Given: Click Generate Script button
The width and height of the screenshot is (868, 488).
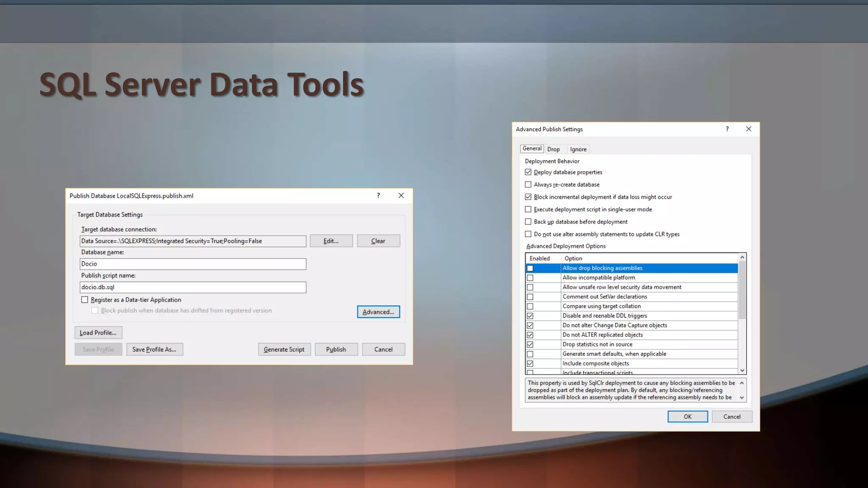Looking at the screenshot, I should click(284, 349).
